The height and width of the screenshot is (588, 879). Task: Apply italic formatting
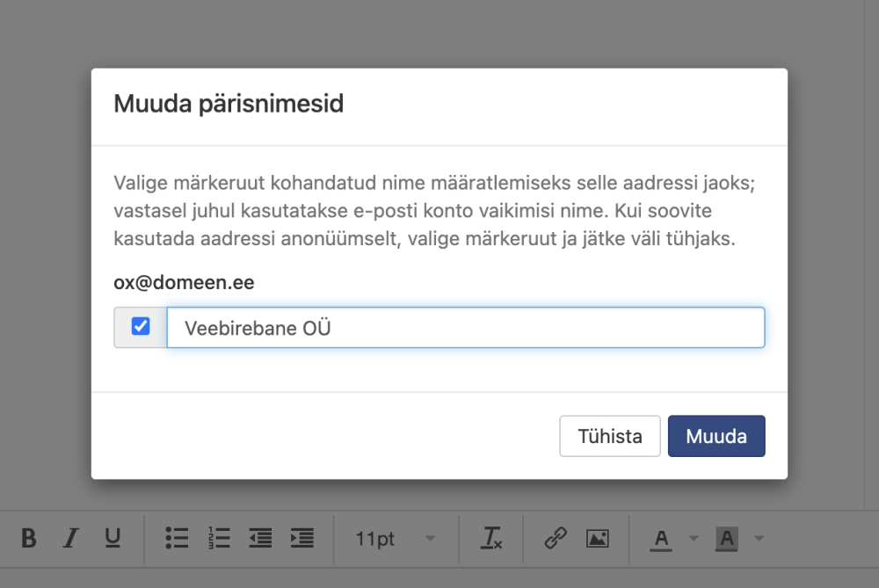pyautogui.click(x=71, y=538)
